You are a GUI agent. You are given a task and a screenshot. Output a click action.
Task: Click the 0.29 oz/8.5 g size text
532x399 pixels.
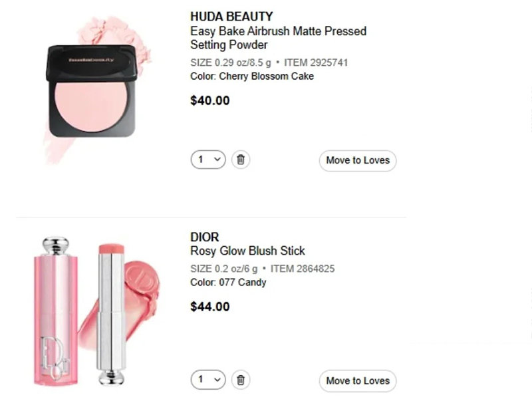tap(241, 63)
